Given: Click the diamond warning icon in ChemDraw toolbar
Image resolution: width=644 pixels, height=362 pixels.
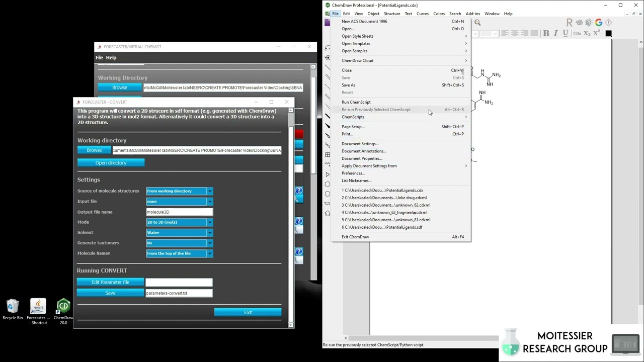Looking at the screenshot, I should tap(608, 23).
